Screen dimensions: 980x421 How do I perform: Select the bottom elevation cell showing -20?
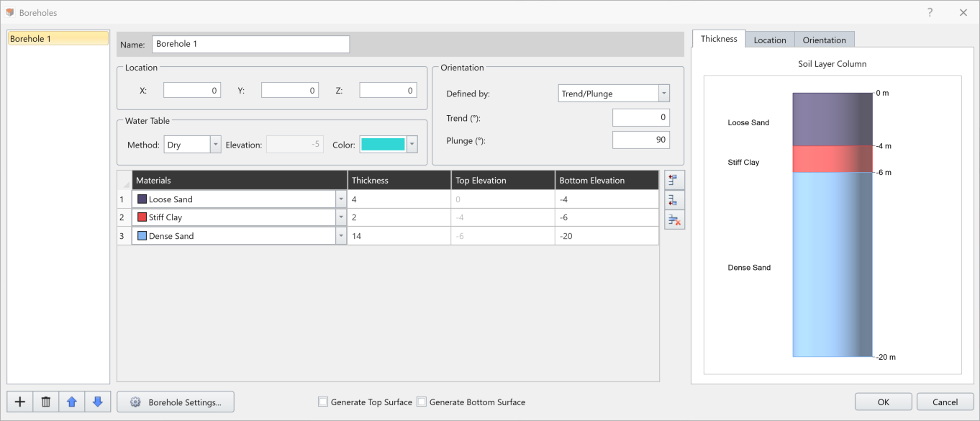coord(607,236)
